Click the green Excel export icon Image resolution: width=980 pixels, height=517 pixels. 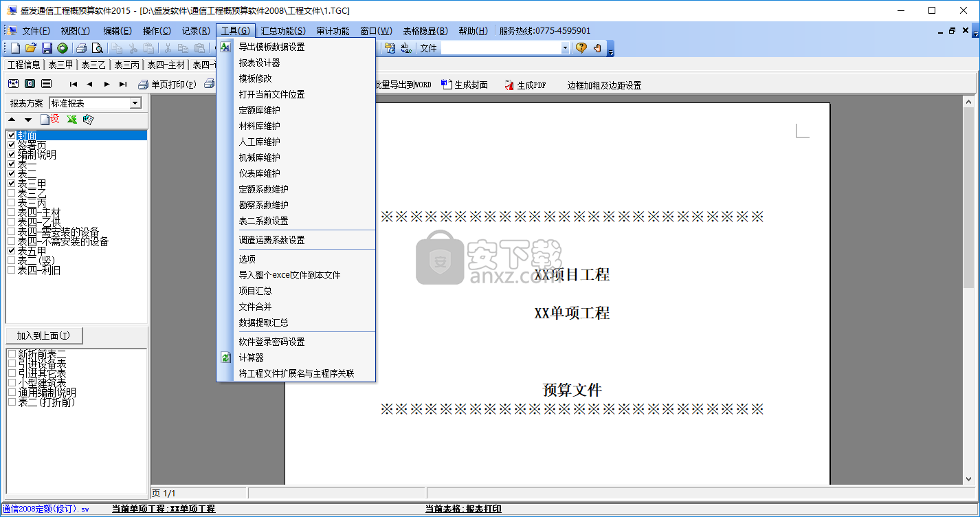click(71, 120)
